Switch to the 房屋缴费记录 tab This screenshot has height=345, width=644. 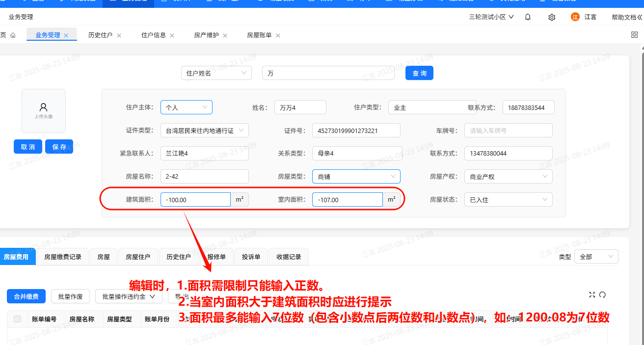pyautogui.click(x=63, y=257)
